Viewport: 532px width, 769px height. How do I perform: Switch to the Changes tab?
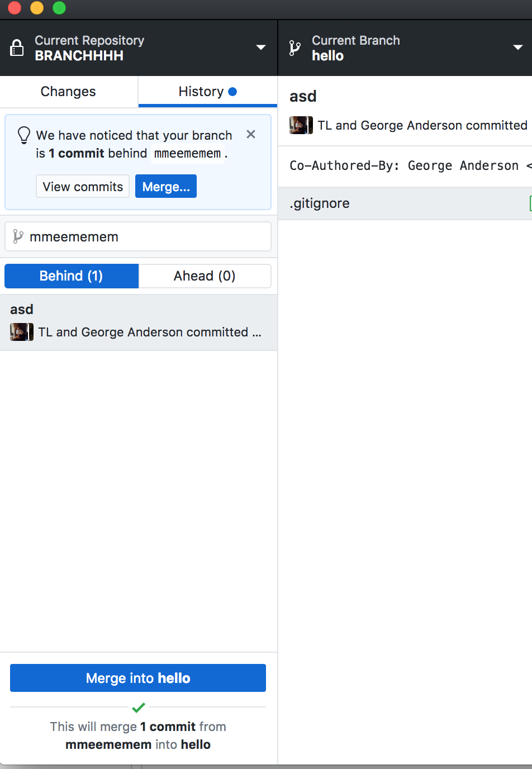pos(68,91)
